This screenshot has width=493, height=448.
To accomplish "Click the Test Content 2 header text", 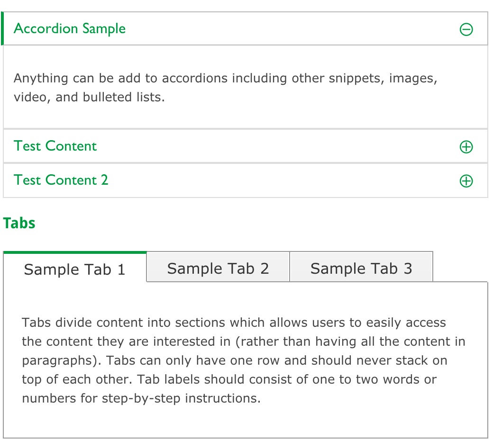I will tap(61, 180).
